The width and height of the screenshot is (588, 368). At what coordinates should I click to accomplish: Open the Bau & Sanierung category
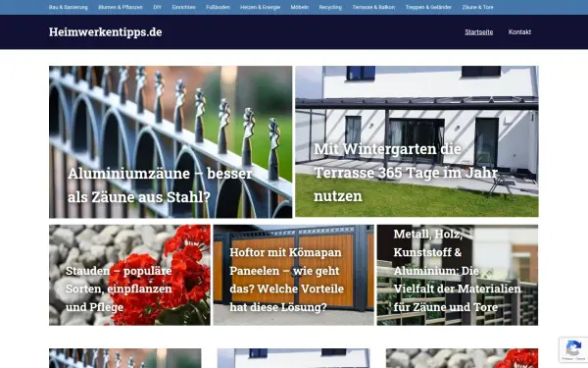68,7
